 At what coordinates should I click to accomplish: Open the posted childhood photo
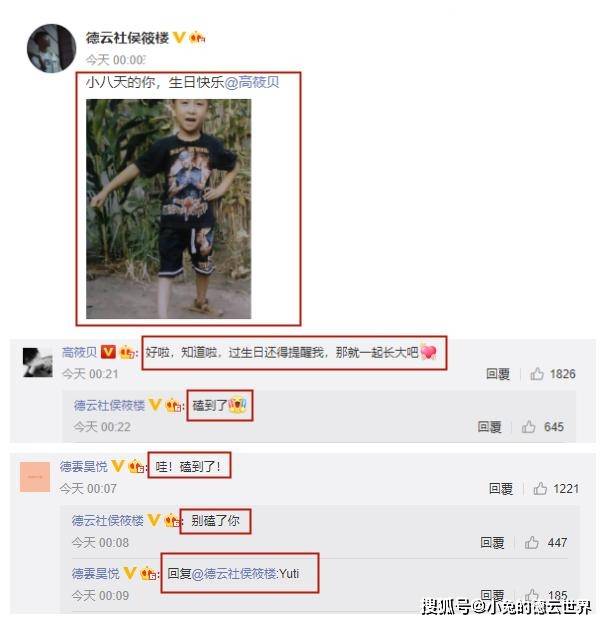click(x=169, y=209)
